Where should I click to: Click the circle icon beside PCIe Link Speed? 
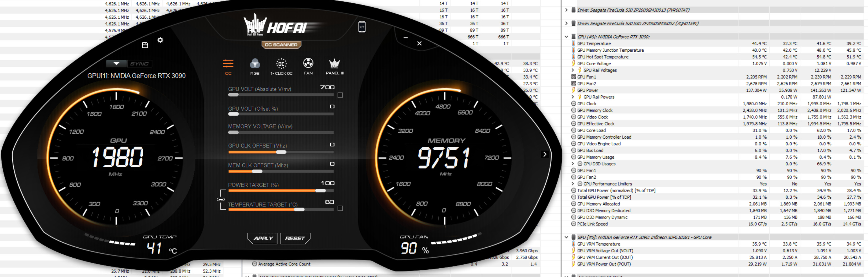click(573, 224)
